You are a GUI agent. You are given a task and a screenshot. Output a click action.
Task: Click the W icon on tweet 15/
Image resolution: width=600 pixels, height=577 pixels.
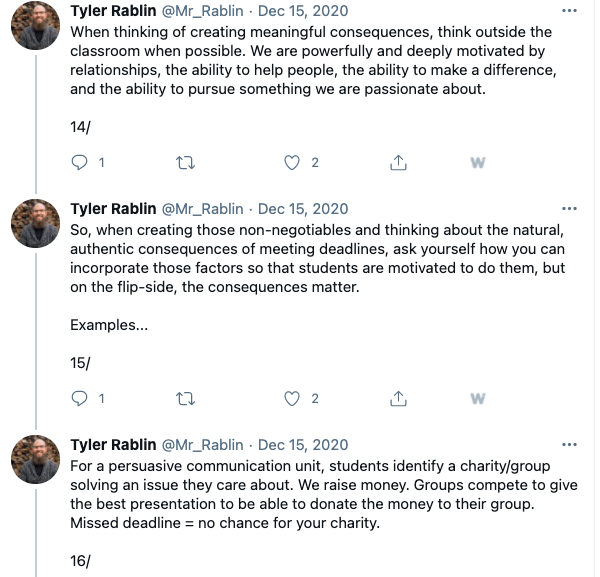click(477, 399)
